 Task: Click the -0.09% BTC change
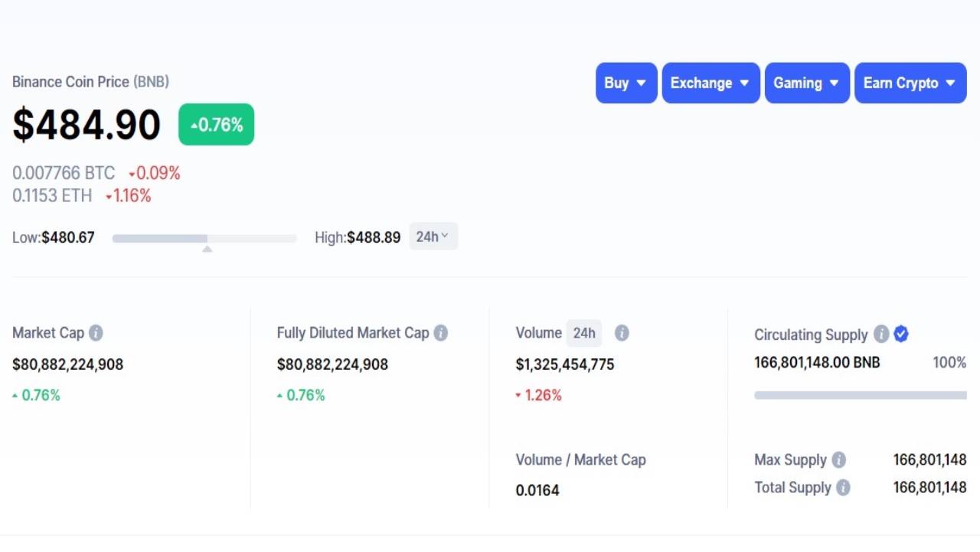tap(155, 173)
